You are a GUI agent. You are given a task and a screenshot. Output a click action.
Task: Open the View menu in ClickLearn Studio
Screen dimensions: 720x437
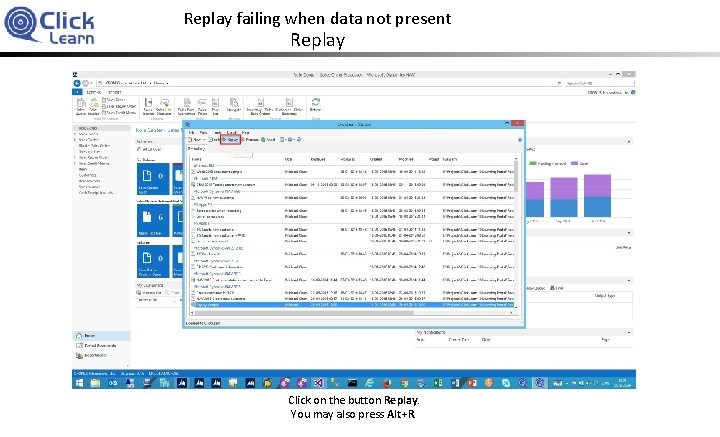point(203,132)
